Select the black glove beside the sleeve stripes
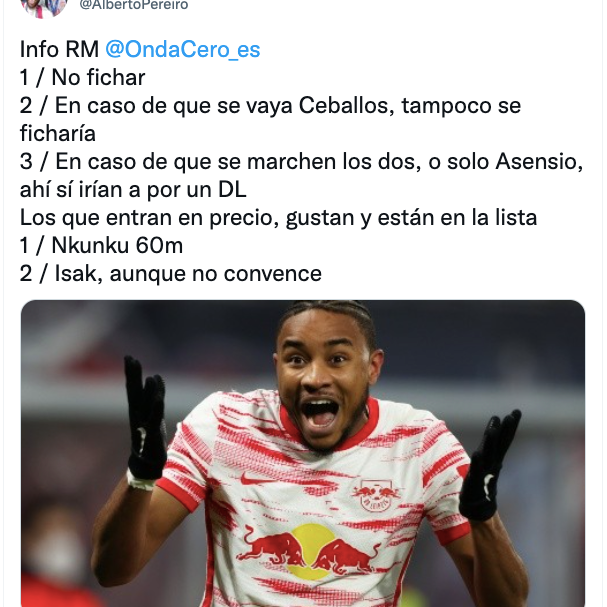 pos(145,420)
